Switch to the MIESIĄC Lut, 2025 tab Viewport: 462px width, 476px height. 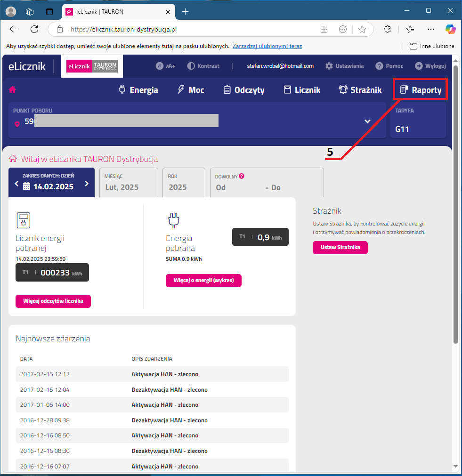click(129, 183)
